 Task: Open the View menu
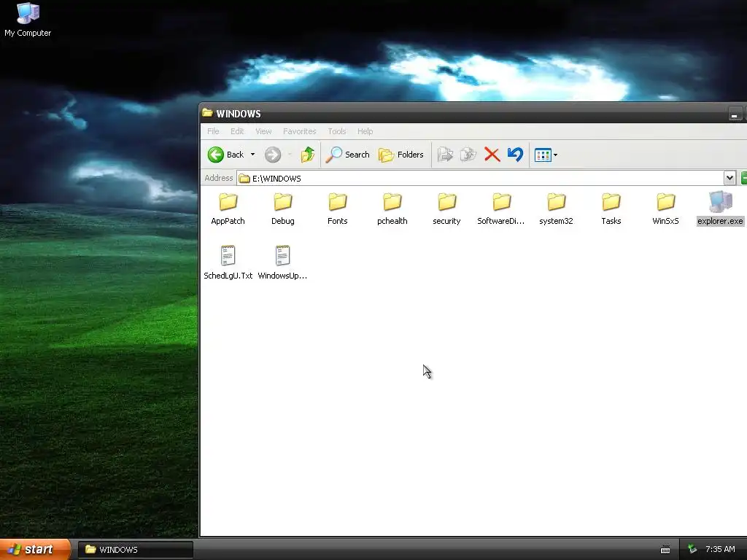point(263,131)
